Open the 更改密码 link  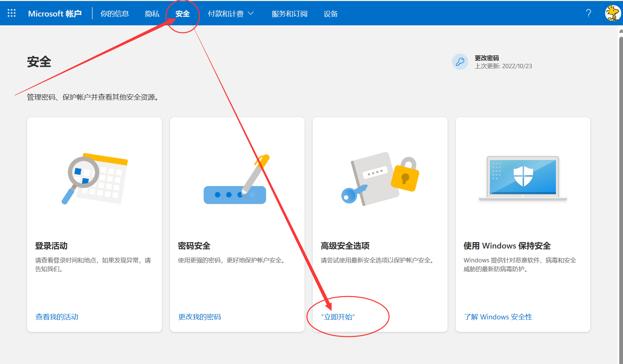tap(487, 58)
